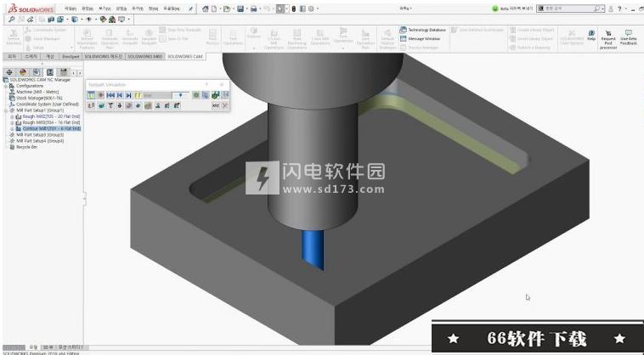Click Request Post Processor

tap(608, 39)
